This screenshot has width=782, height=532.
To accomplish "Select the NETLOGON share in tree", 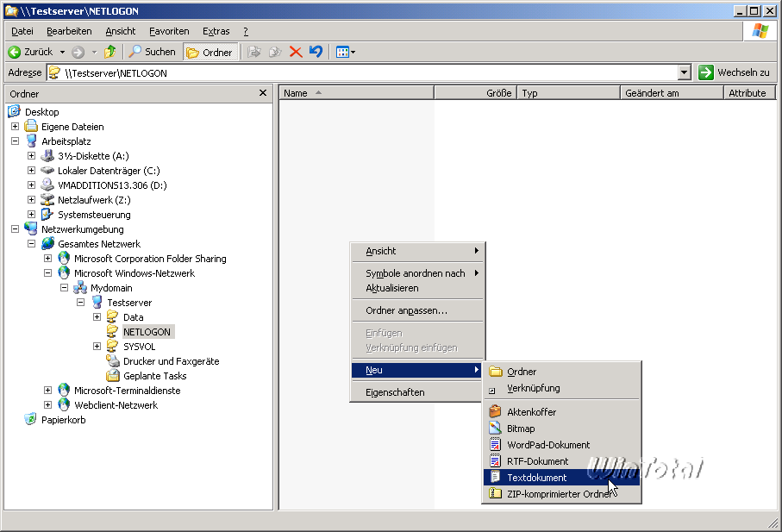I will (147, 332).
